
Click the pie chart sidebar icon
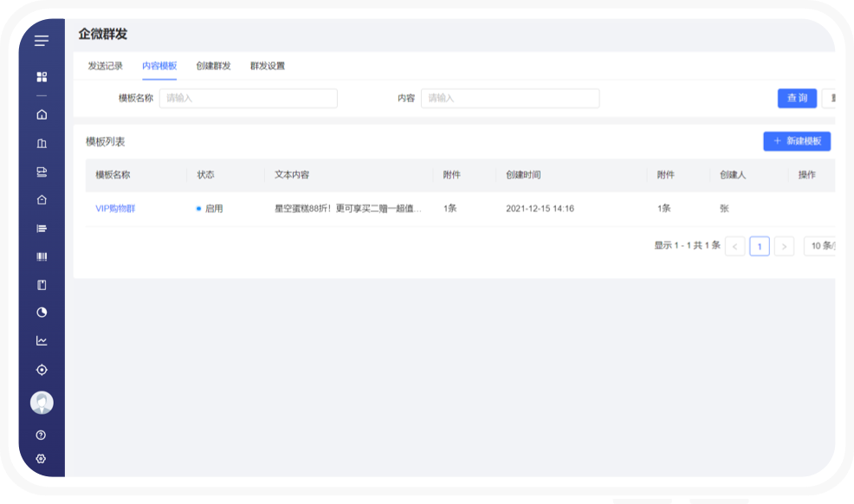(x=42, y=313)
